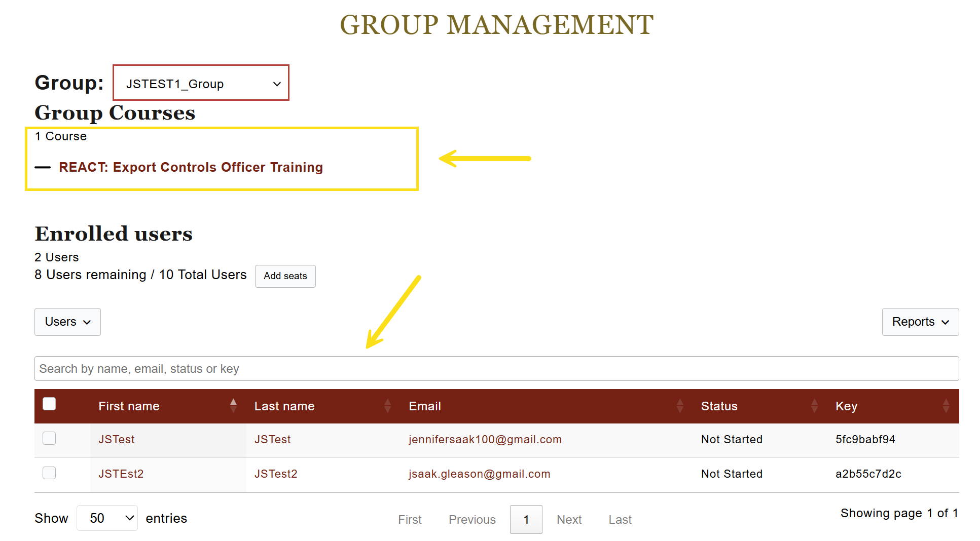Screen dimensions: 980x541
Task: Sort table by First name column arrows
Action: coord(233,406)
